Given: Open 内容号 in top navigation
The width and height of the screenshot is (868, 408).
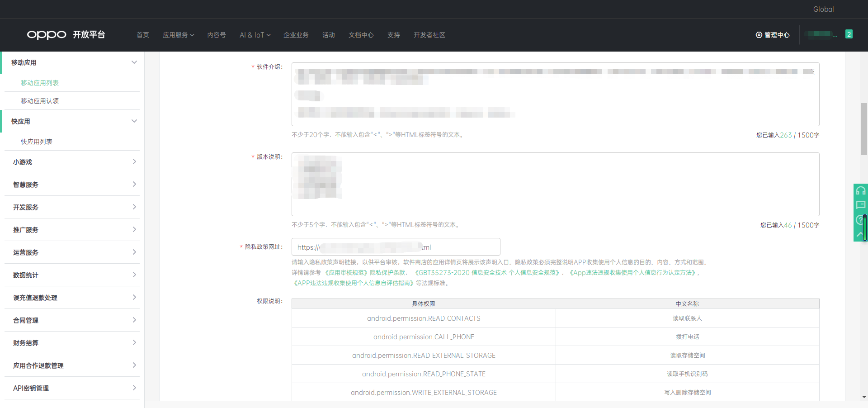Looking at the screenshot, I should click(217, 35).
